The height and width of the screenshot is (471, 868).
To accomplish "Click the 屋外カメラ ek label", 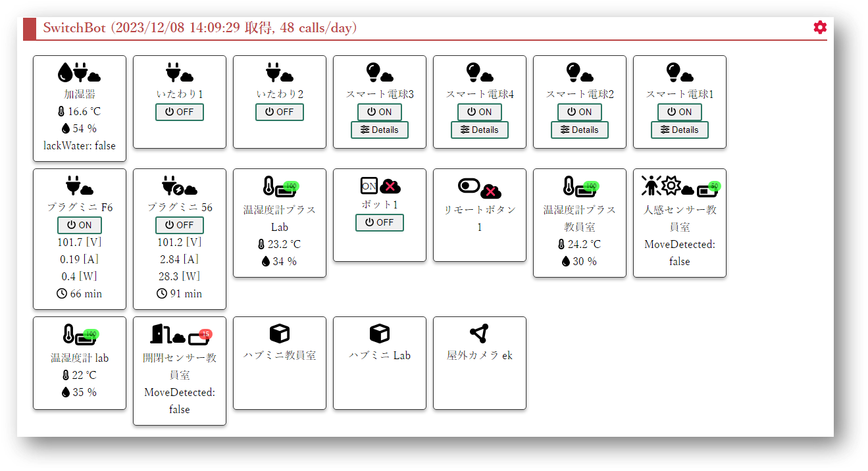I will tap(480, 355).
